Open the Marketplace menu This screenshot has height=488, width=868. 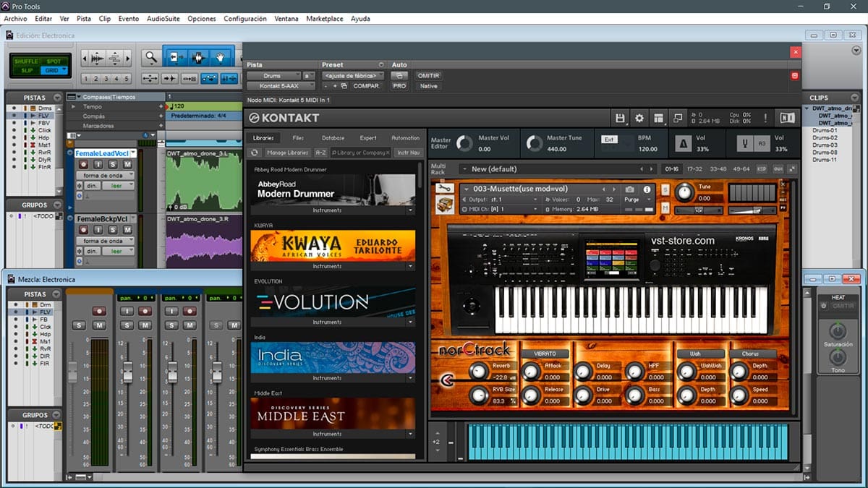pos(324,19)
